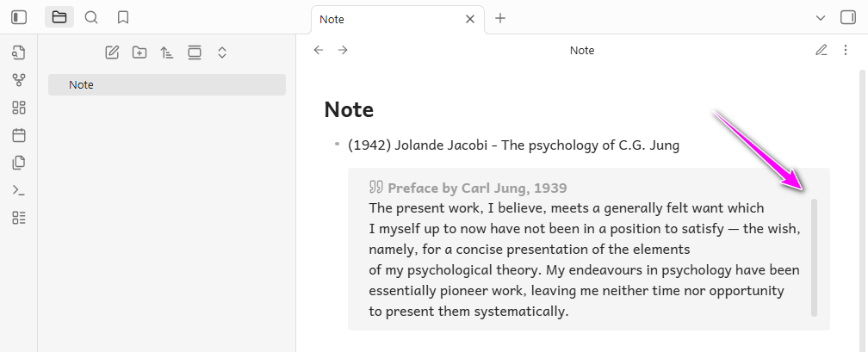Screen dimensions: 868x352
Task: Create a new note in file explorer
Action: pos(112,53)
